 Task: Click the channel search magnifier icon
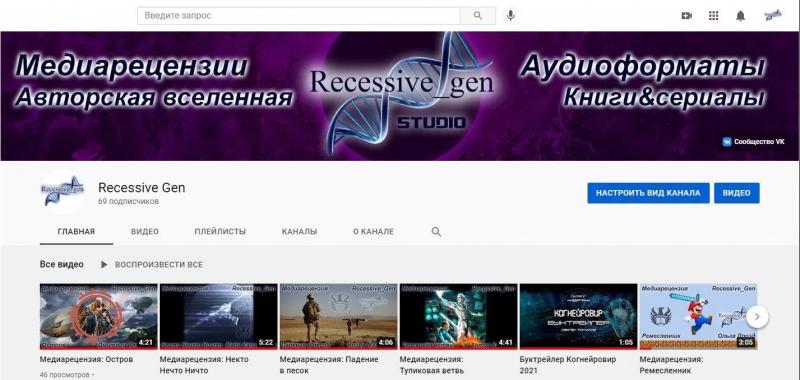(x=436, y=232)
